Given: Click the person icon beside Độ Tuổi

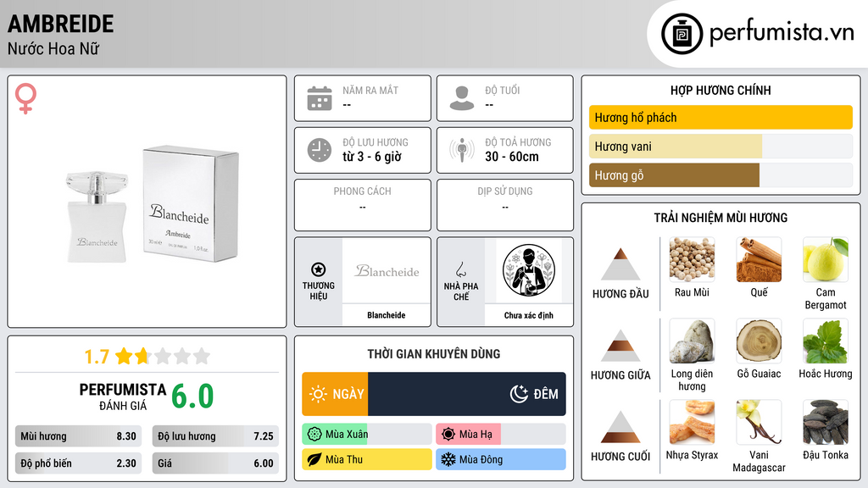Looking at the screenshot, I should 462,98.
